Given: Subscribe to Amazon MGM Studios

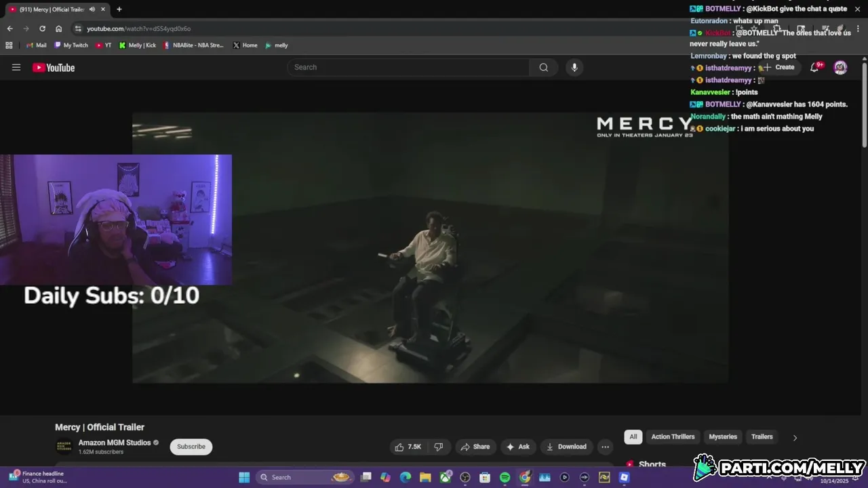Looking at the screenshot, I should (191, 447).
